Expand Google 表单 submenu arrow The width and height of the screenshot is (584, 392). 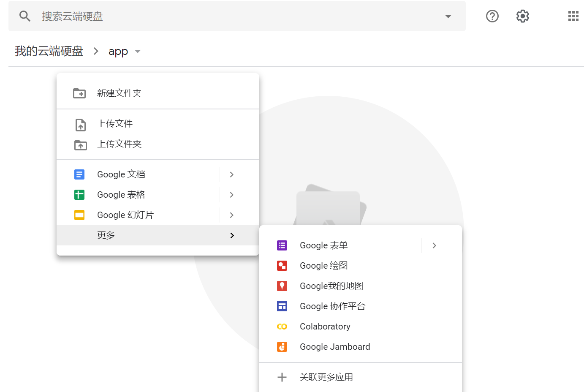click(x=434, y=245)
